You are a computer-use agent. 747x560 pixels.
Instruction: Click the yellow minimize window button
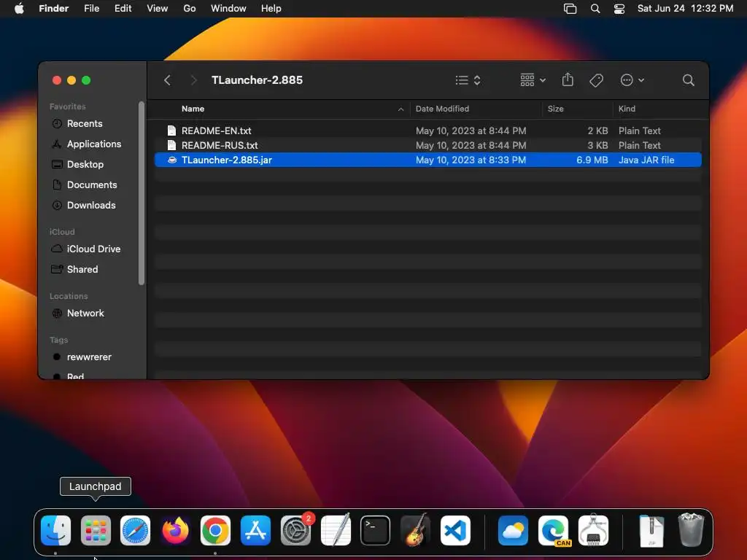point(71,80)
